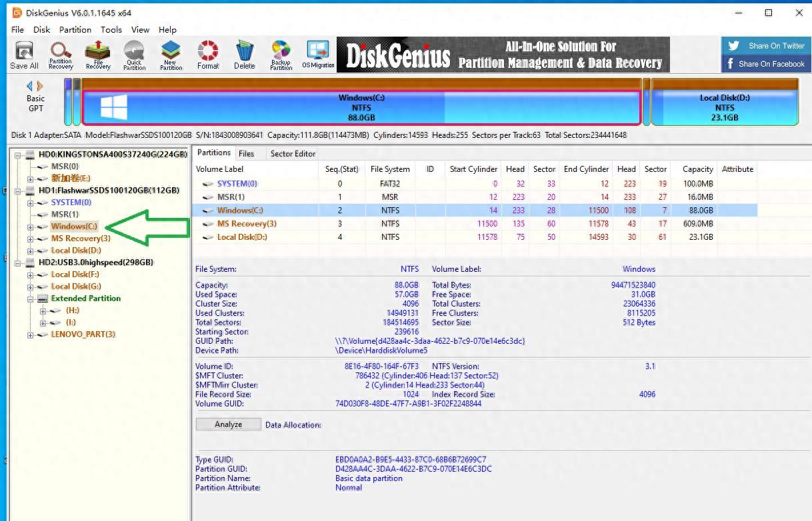Start the OS Migration tool

(318, 55)
